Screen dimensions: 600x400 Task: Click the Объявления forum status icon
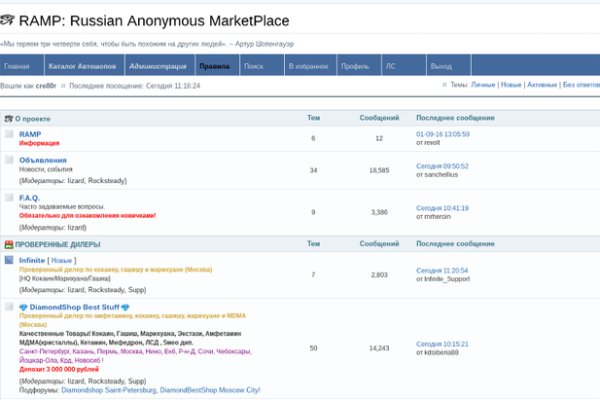pos(9,160)
